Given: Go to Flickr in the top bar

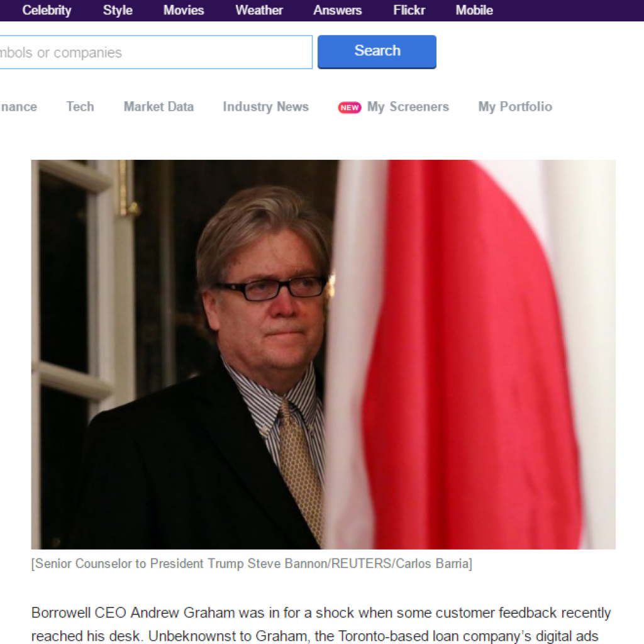Looking at the screenshot, I should [409, 10].
